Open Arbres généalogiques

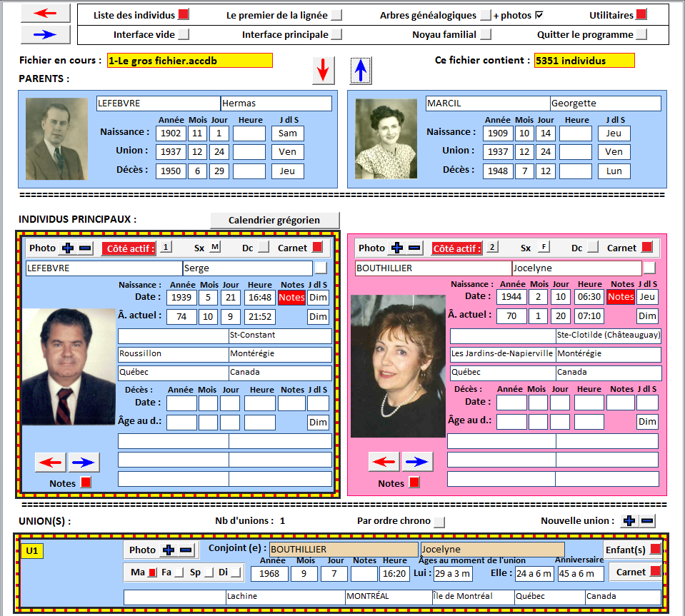(485, 15)
